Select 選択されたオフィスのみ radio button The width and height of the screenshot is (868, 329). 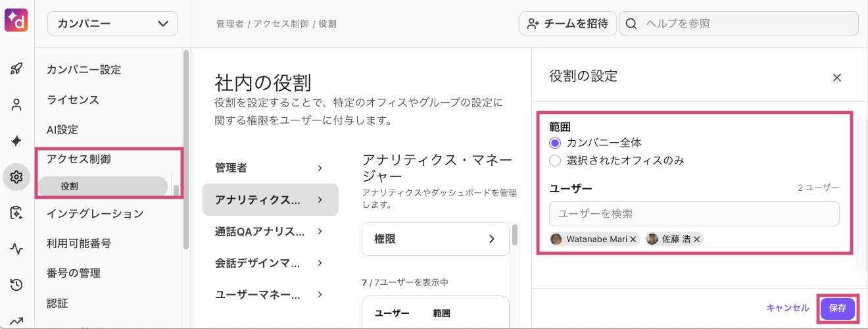(x=555, y=161)
